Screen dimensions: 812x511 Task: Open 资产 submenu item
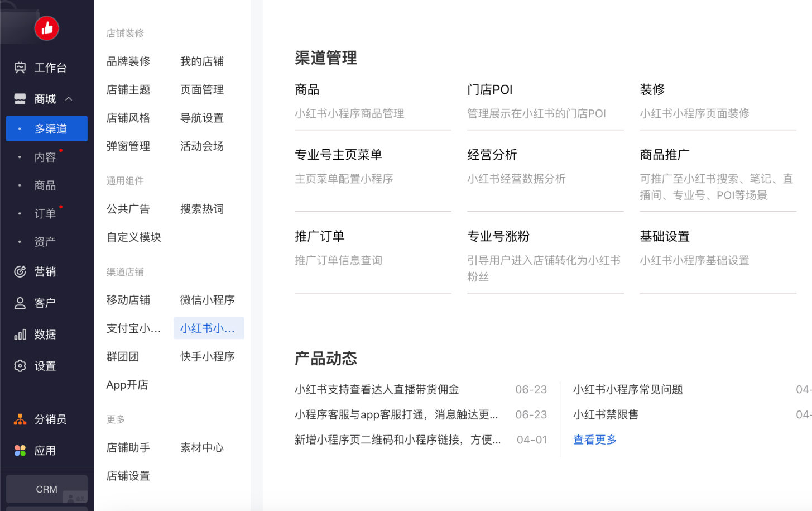tap(45, 242)
